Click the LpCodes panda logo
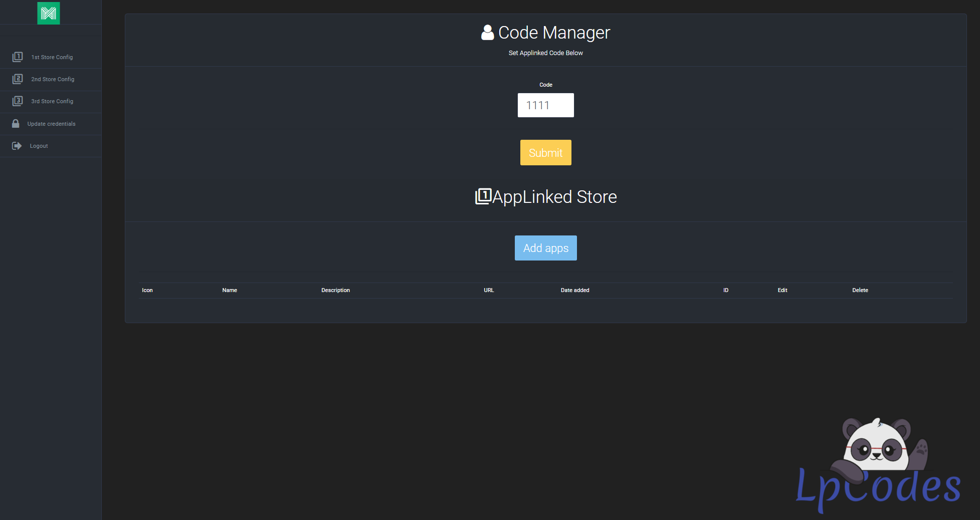Screen dimensions: 980x520 (x=878, y=465)
